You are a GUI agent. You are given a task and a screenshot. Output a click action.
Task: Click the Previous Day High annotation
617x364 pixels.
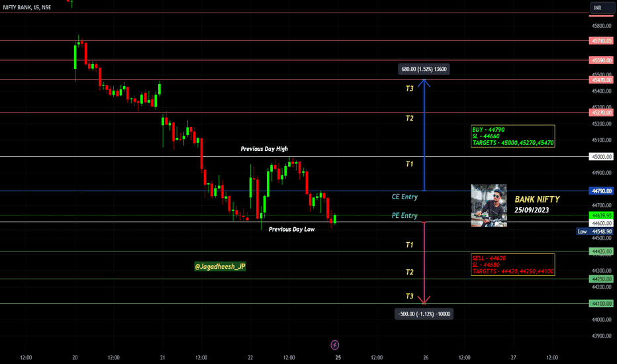(264, 149)
